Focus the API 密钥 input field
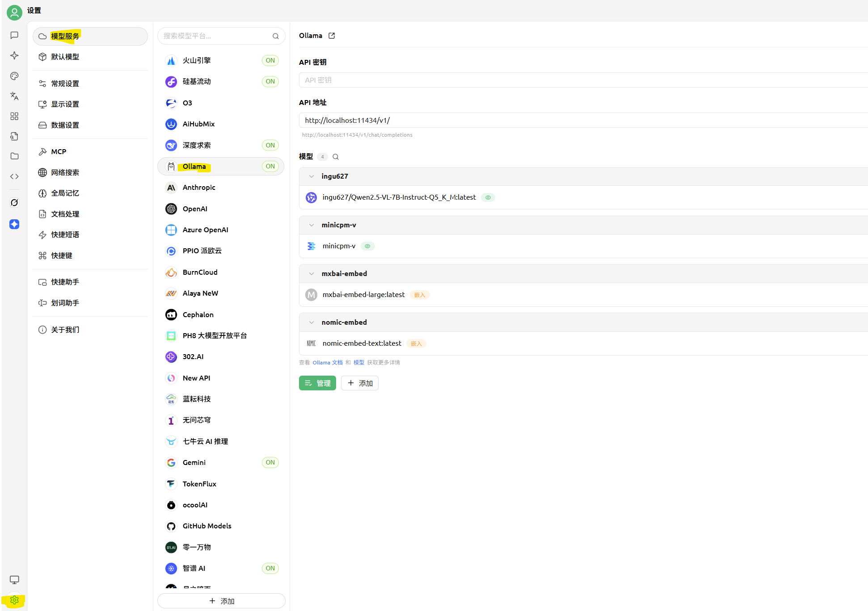The height and width of the screenshot is (611, 868). pos(583,80)
